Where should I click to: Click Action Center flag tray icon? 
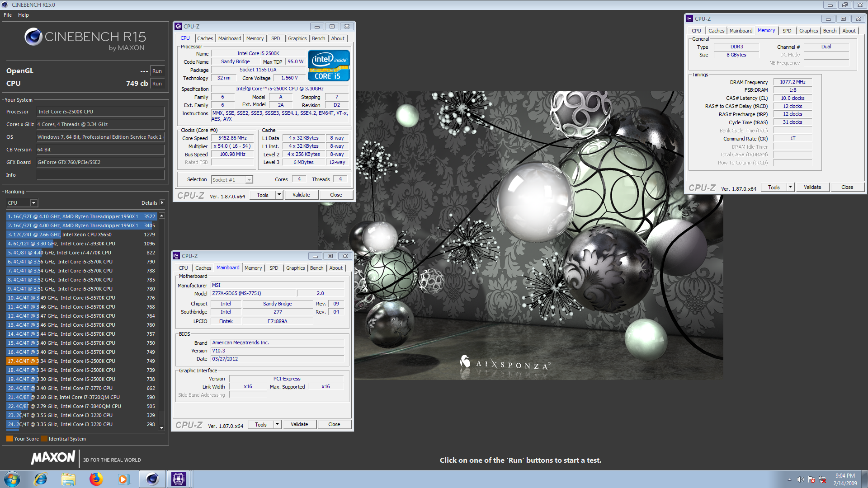[811, 479]
